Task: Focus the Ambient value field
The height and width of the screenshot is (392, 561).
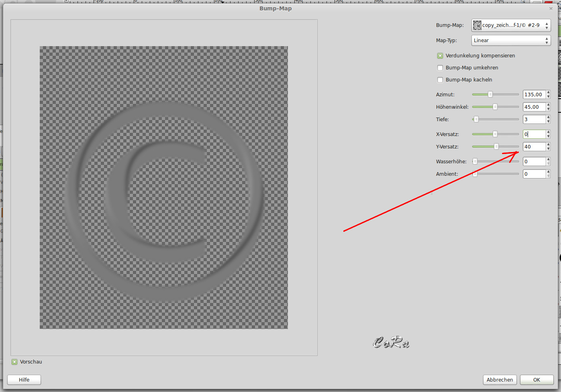Action: point(534,174)
